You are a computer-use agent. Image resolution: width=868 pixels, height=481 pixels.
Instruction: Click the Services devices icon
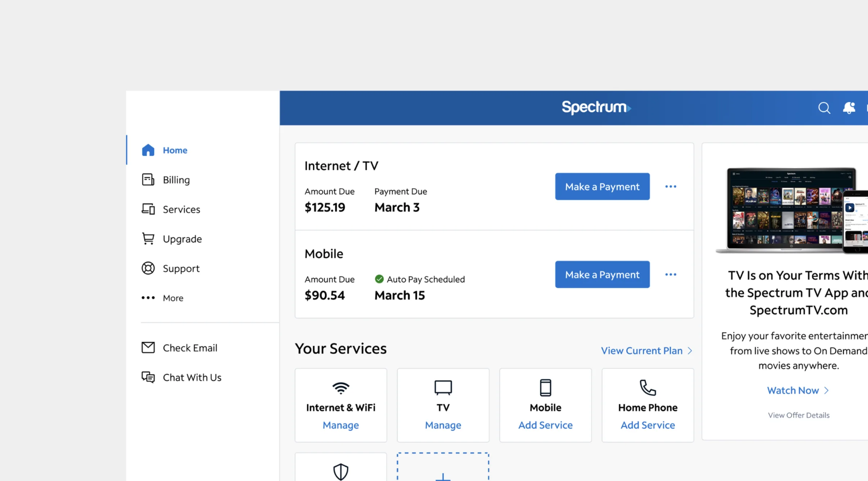148,209
